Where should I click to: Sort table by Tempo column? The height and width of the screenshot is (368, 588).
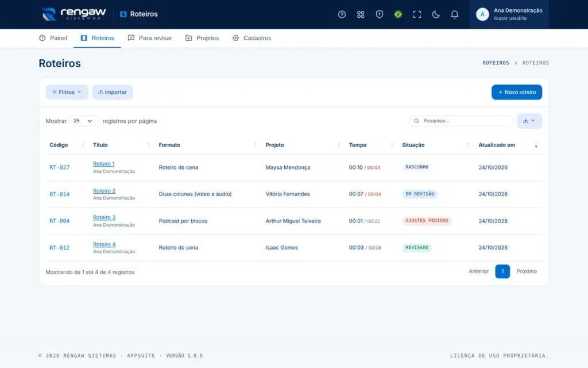click(x=371, y=145)
